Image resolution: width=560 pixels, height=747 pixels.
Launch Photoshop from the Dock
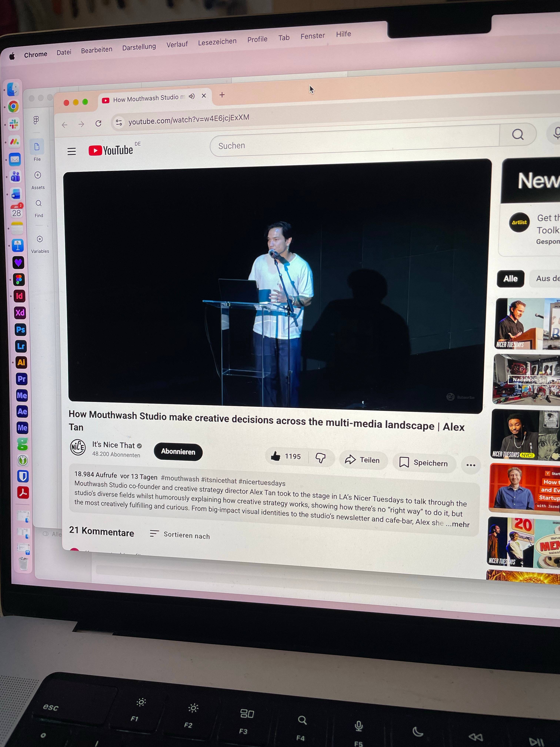(x=21, y=330)
